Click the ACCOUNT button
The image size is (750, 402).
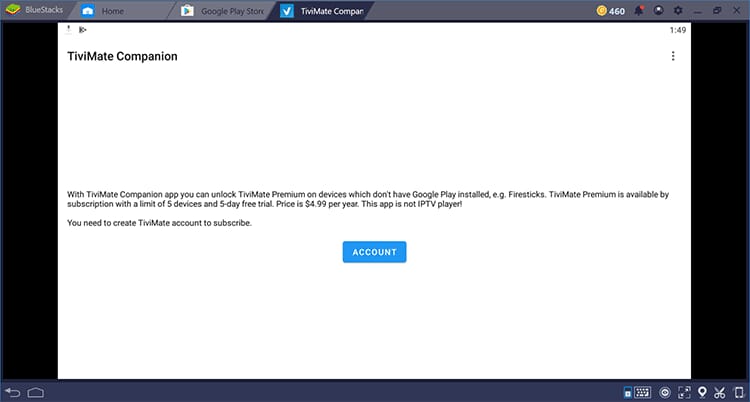point(374,252)
